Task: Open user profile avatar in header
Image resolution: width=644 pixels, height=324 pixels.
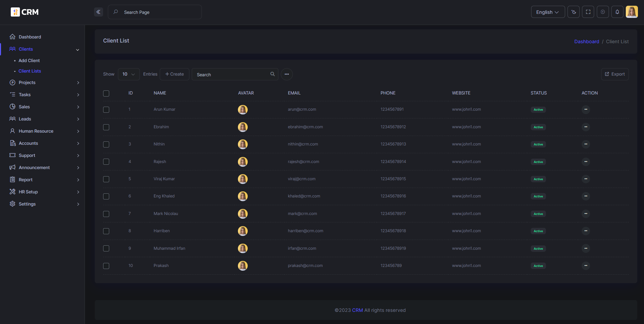Action: (632, 12)
